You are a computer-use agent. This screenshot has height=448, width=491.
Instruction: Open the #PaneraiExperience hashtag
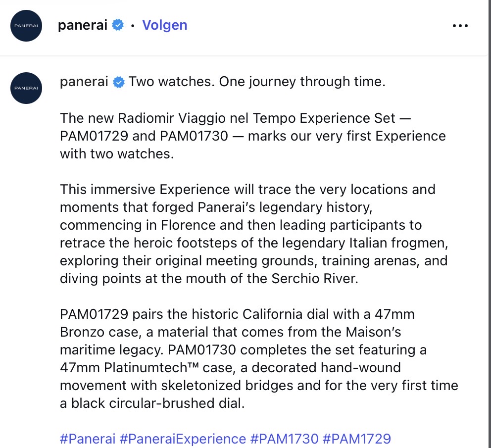pyautogui.click(x=183, y=438)
